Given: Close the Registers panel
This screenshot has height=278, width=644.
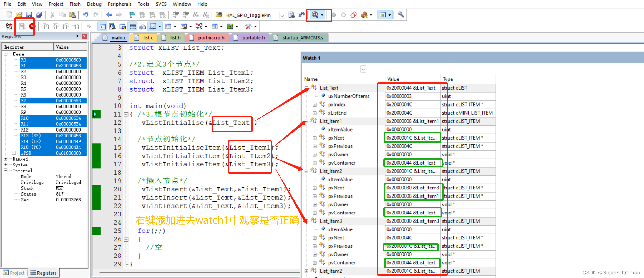Looking at the screenshot, I should coord(84,36).
